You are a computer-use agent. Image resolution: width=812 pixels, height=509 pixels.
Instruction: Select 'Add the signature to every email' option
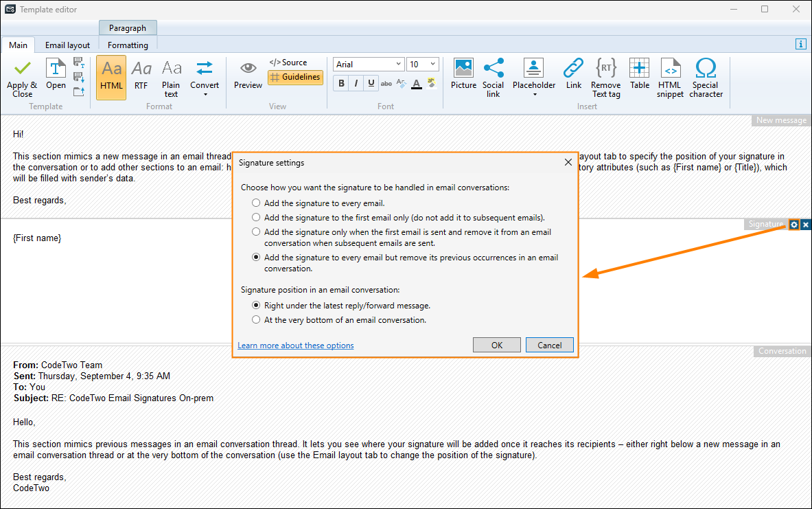point(256,203)
